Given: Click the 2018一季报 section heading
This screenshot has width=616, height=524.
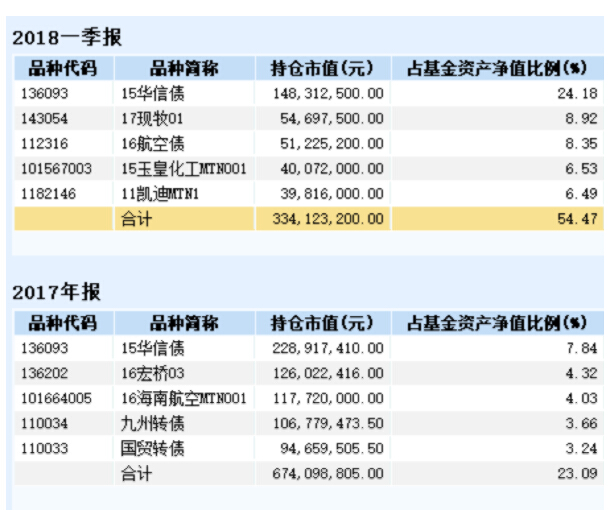Looking at the screenshot, I should tap(66, 38).
